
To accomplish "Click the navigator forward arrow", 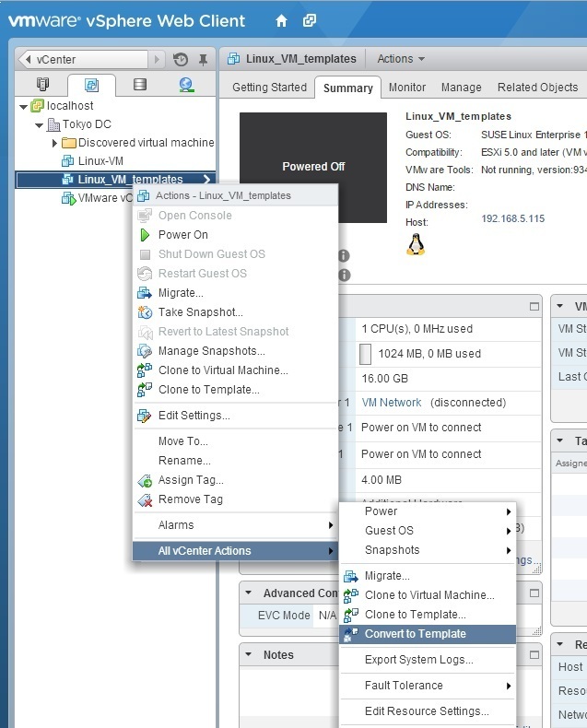I will (157, 59).
